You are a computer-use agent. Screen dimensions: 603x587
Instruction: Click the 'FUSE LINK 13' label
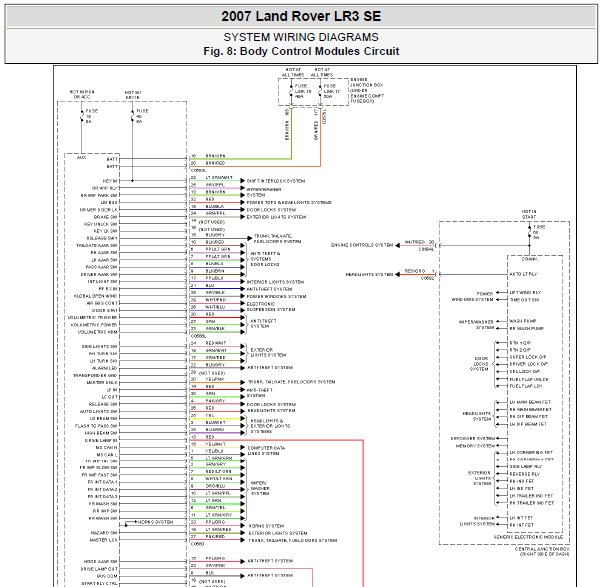(x=303, y=91)
